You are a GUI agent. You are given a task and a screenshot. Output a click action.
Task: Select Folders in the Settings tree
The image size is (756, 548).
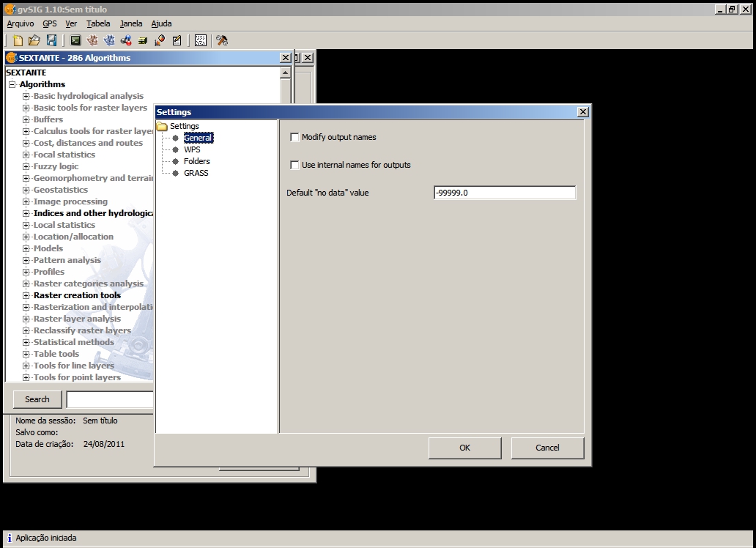(x=196, y=161)
